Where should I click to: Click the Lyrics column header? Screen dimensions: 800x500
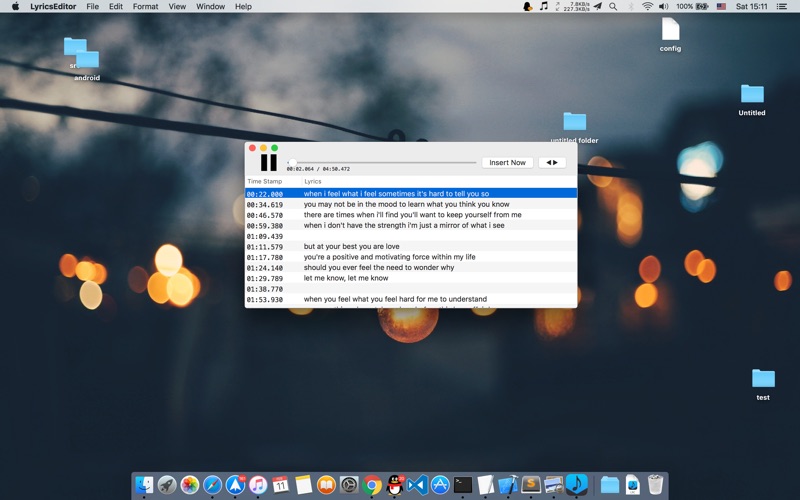313,182
